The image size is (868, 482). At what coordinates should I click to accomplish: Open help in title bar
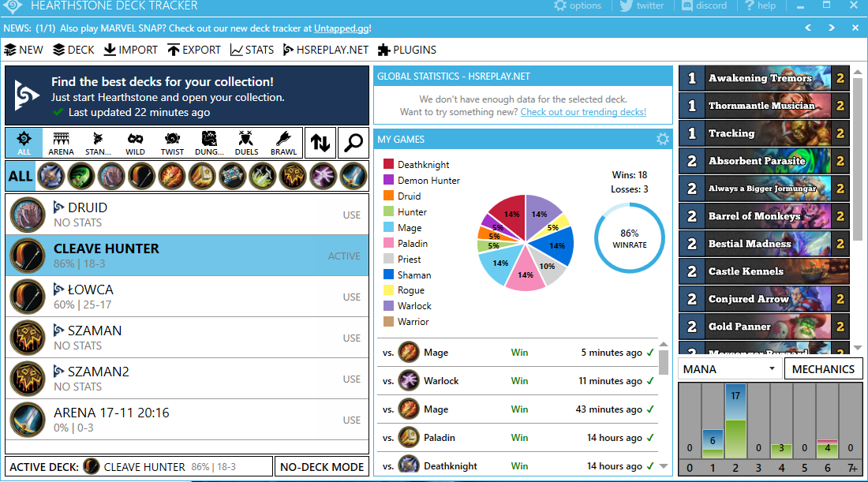click(760, 6)
